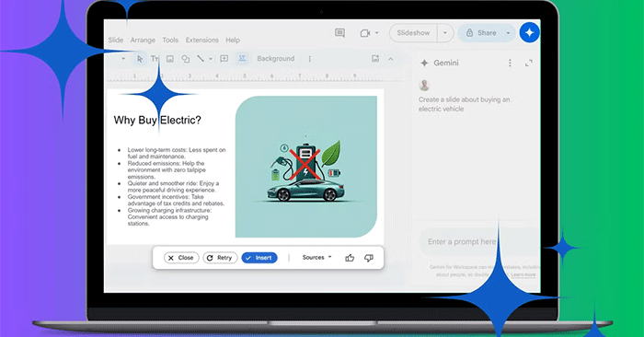Open the comment history icon
This screenshot has width=644, height=337.
[339, 33]
